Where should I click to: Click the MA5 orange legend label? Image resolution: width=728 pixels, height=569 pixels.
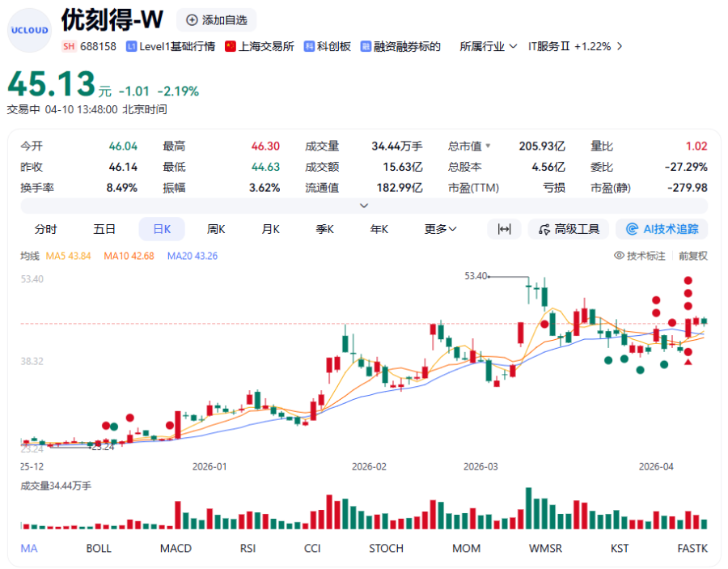[69, 256]
